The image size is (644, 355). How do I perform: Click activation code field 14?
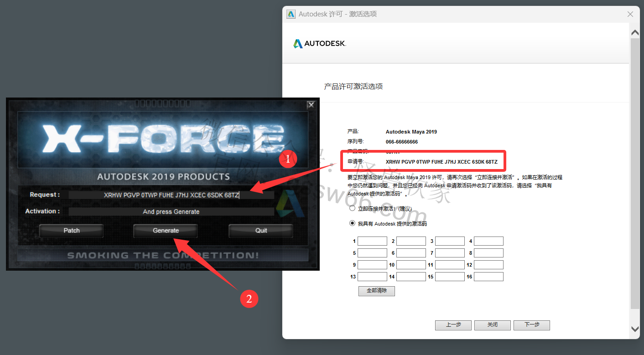click(x=411, y=277)
